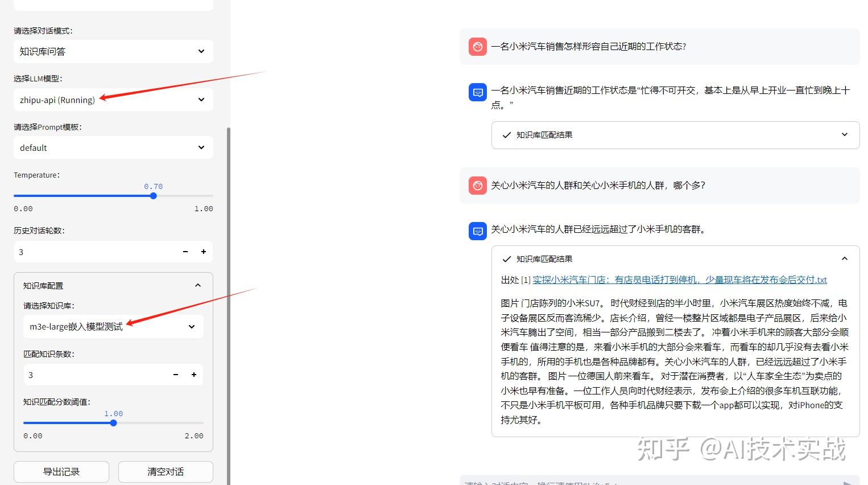Viewport: 868px width, 485px height.
Task: Adjust the Temperature slider handle at 0.70
Action: 154,196
